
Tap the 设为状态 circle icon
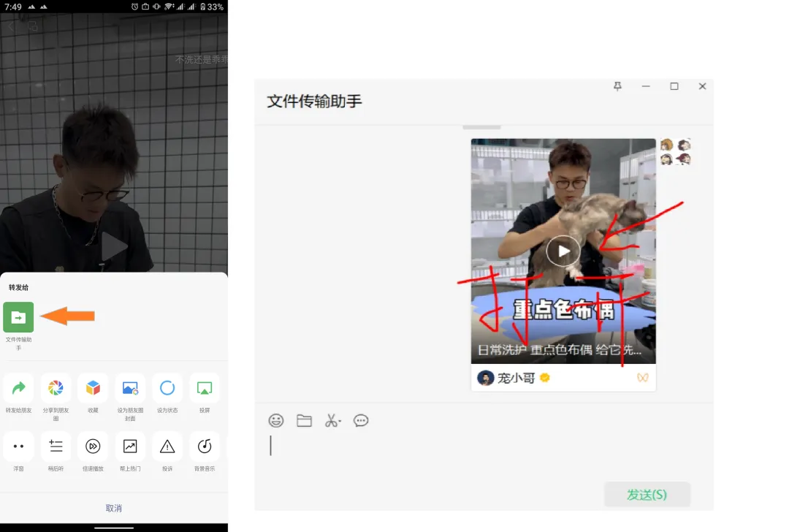167,388
